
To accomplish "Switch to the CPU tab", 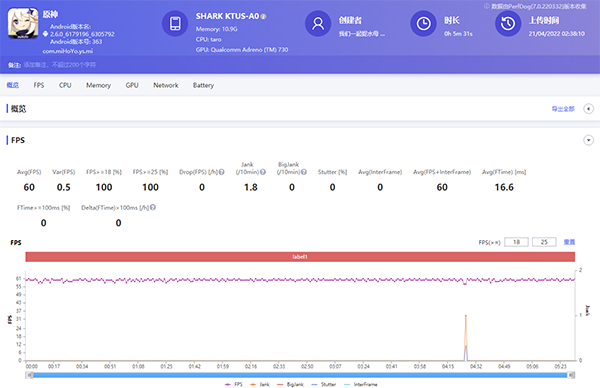I will [65, 85].
